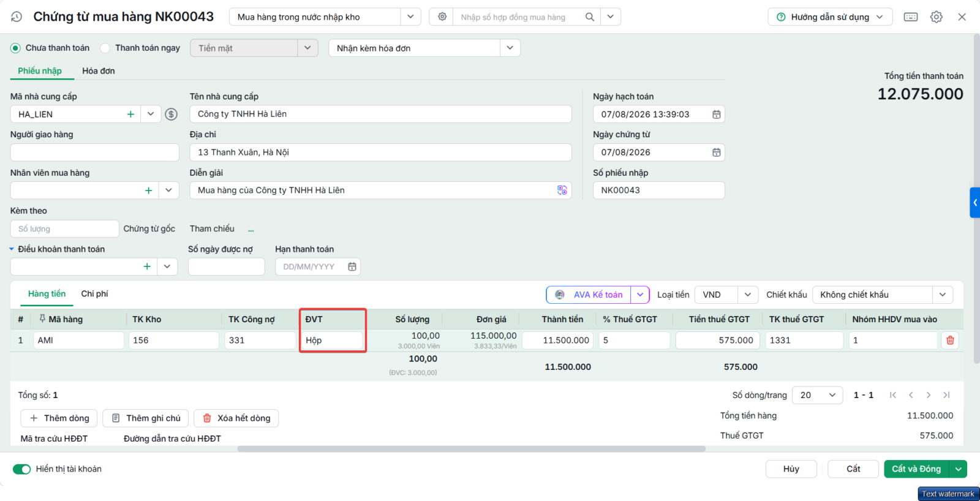The width and height of the screenshot is (980, 501).
Task: Add a new supplier with plus icon
Action: pyautogui.click(x=130, y=115)
